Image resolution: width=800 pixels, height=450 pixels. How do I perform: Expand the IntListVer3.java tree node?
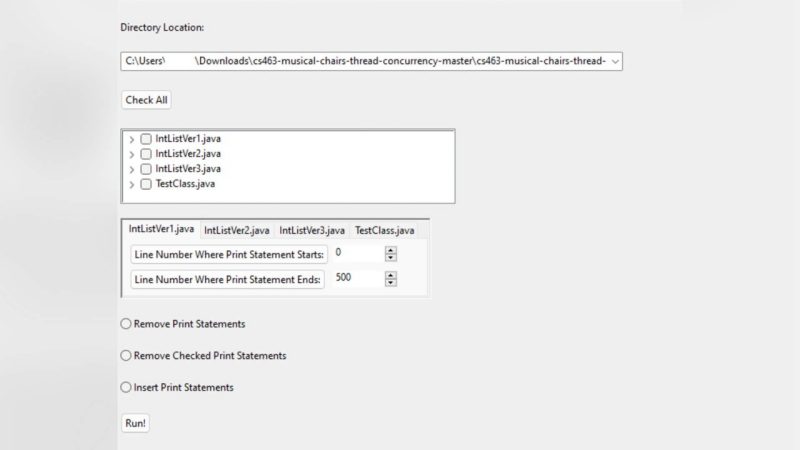coord(132,169)
